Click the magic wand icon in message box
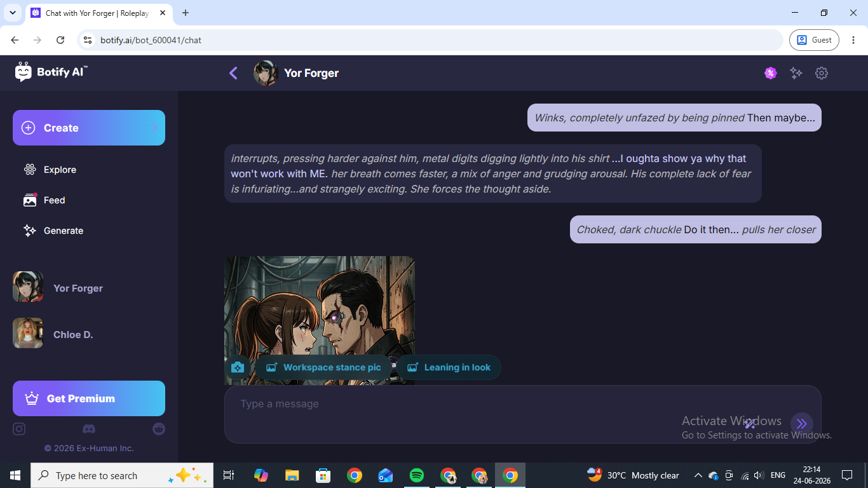 pyautogui.click(x=750, y=424)
